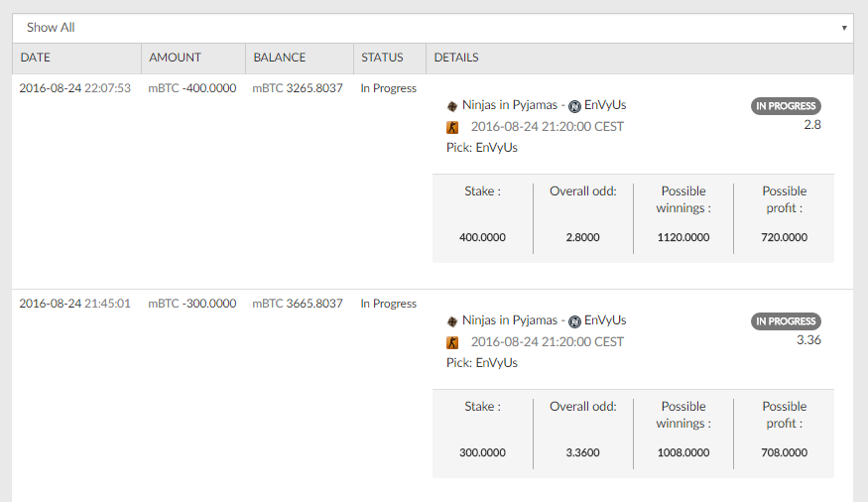Click the EnVyUs team logo, second bet
Screen dimensions: 868x502
pyautogui.click(x=574, y=321)
